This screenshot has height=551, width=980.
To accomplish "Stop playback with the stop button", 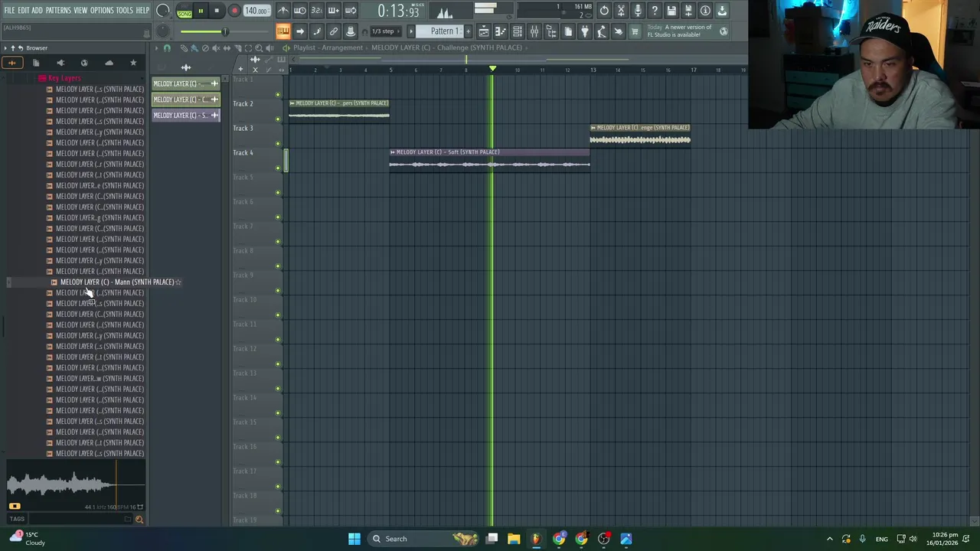I will pyautogui.click(x=217, y=11).
